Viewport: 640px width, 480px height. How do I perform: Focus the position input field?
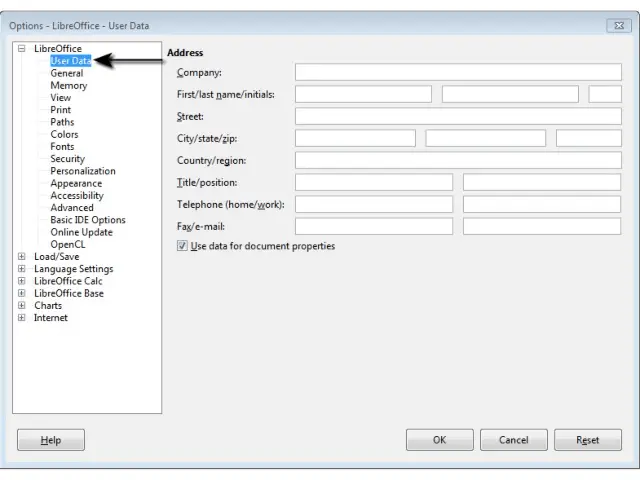542,182
